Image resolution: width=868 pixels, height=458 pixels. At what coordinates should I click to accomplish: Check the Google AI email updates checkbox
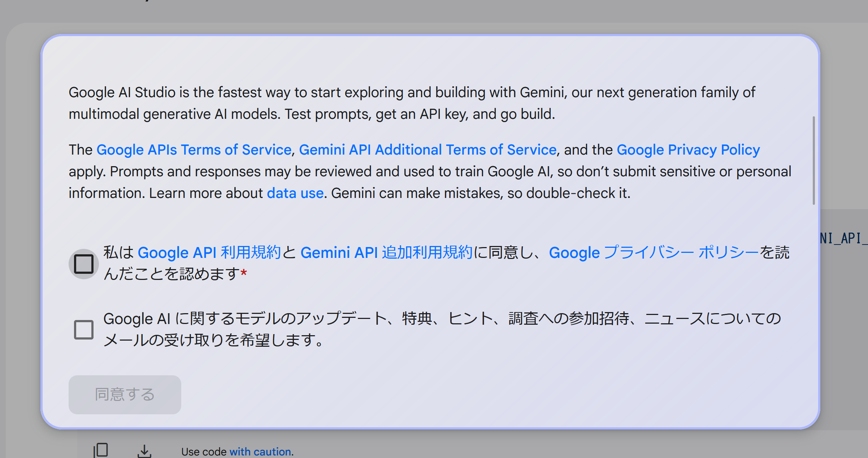pyautogui.click(x=84, y=329)
